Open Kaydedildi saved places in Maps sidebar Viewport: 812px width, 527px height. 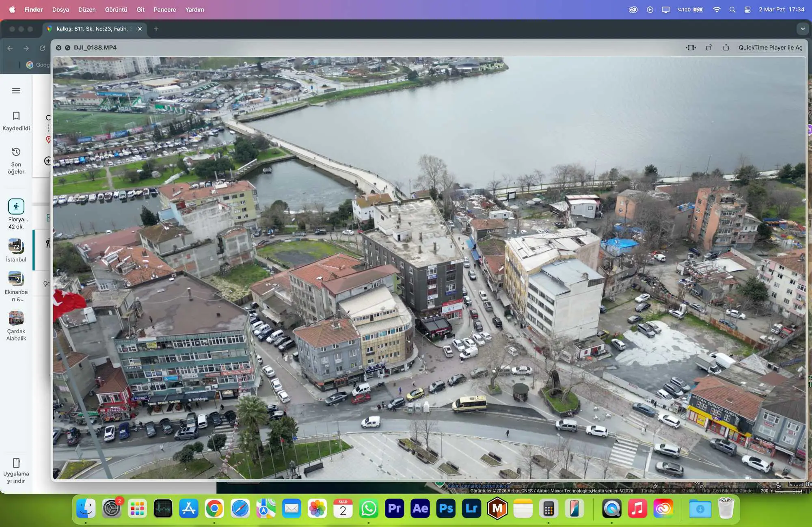click(x=16, y=121)
